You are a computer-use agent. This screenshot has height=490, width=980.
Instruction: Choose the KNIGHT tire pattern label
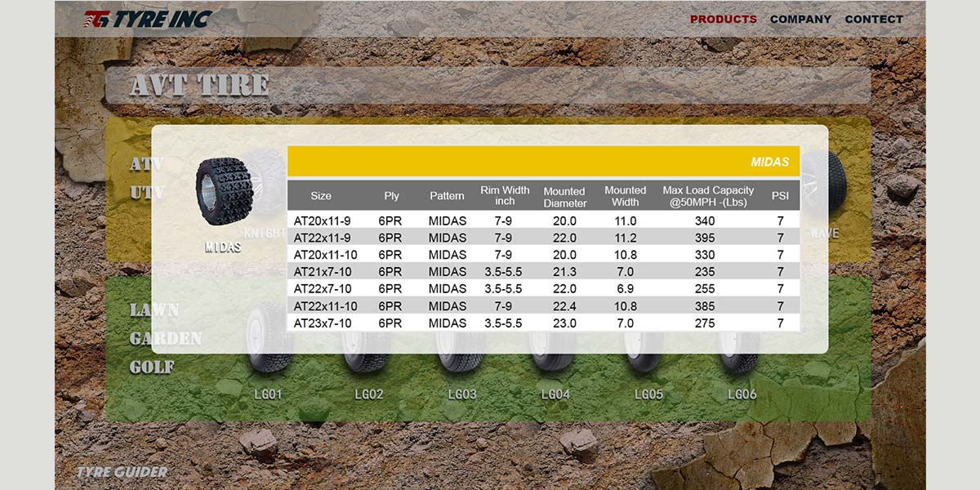tap(265, 233)
